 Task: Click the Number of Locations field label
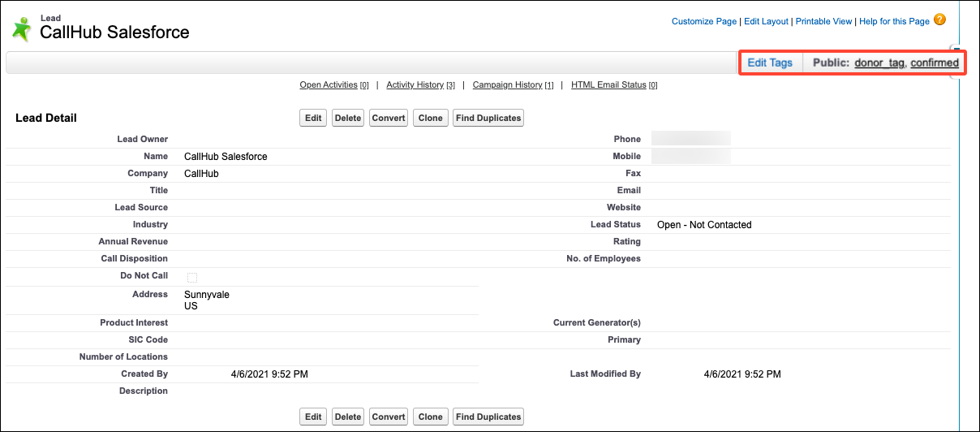[123, 357]
